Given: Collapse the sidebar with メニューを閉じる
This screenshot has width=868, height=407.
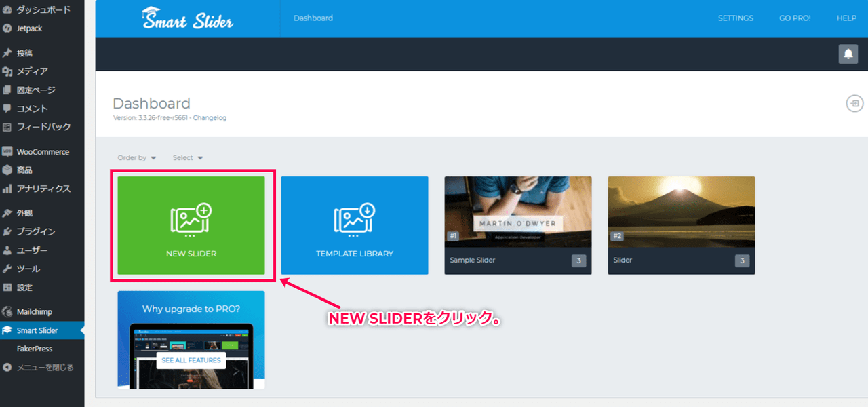Looking at the screenshot, I should pos(45,368).
